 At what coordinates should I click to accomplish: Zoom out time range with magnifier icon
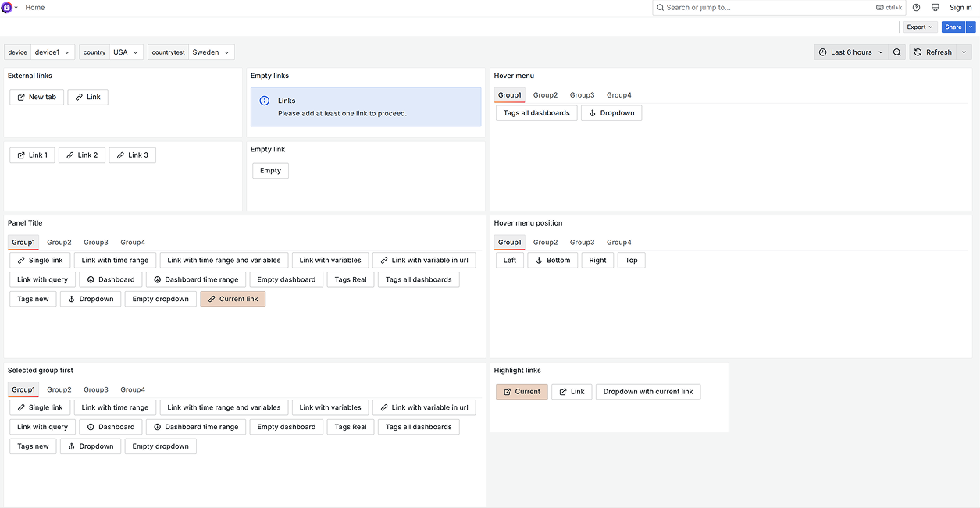tap(897, 52)
